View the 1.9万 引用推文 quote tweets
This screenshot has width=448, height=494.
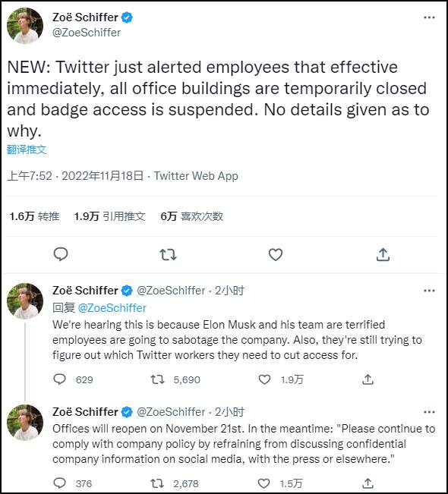109,216
